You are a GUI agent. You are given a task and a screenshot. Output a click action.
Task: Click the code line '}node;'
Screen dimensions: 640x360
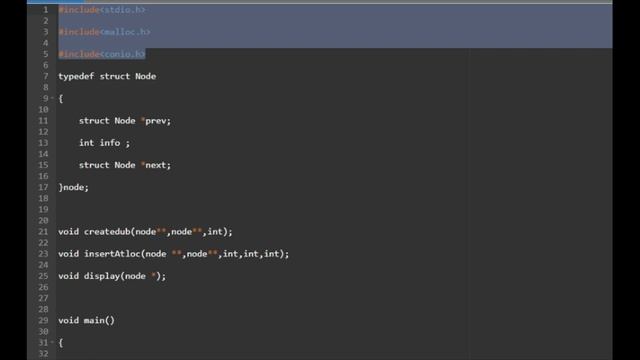coord(73,187)
